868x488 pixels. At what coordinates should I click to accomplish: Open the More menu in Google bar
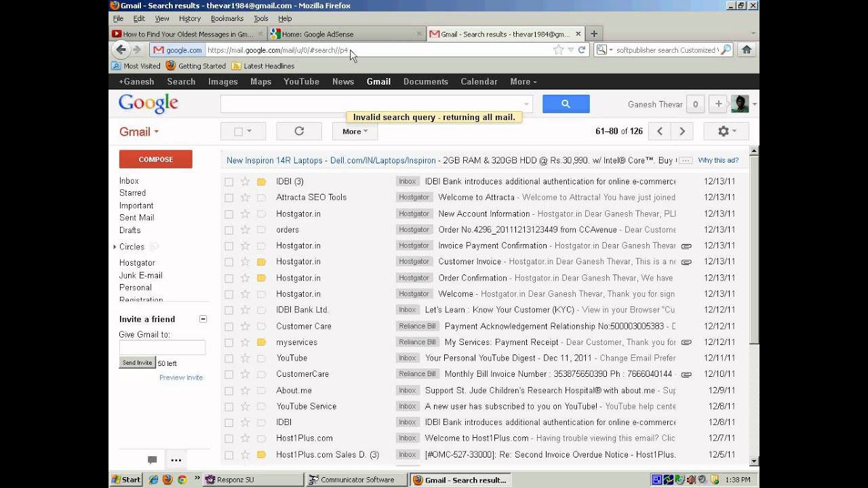[x=523, y=81]
